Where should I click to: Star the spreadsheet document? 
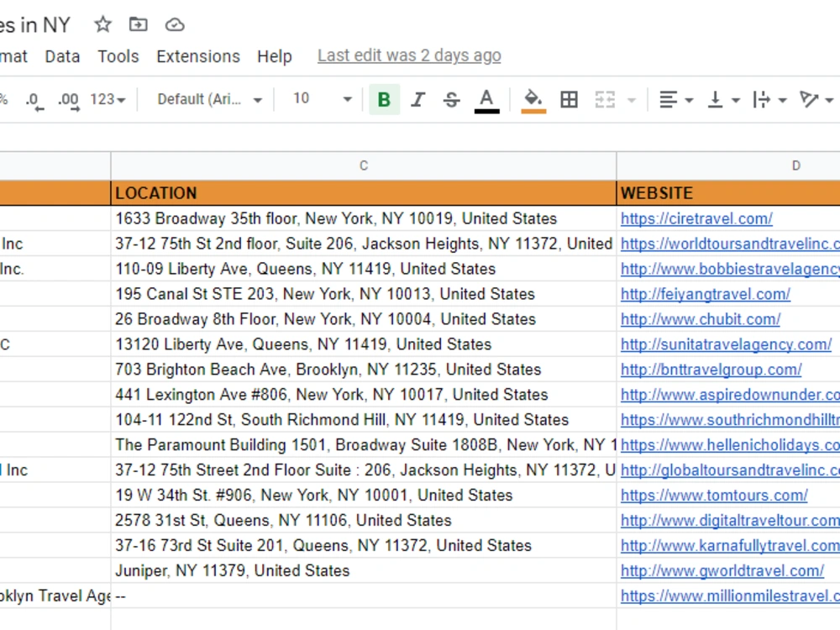pyautogui.click(x=102, y=24)
